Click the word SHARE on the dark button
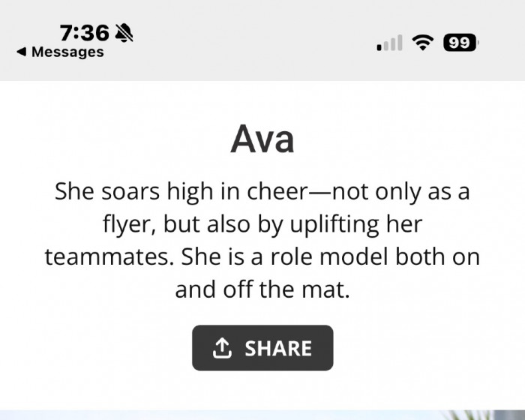The width and height of the screenshot is (525, 420). 278,349
